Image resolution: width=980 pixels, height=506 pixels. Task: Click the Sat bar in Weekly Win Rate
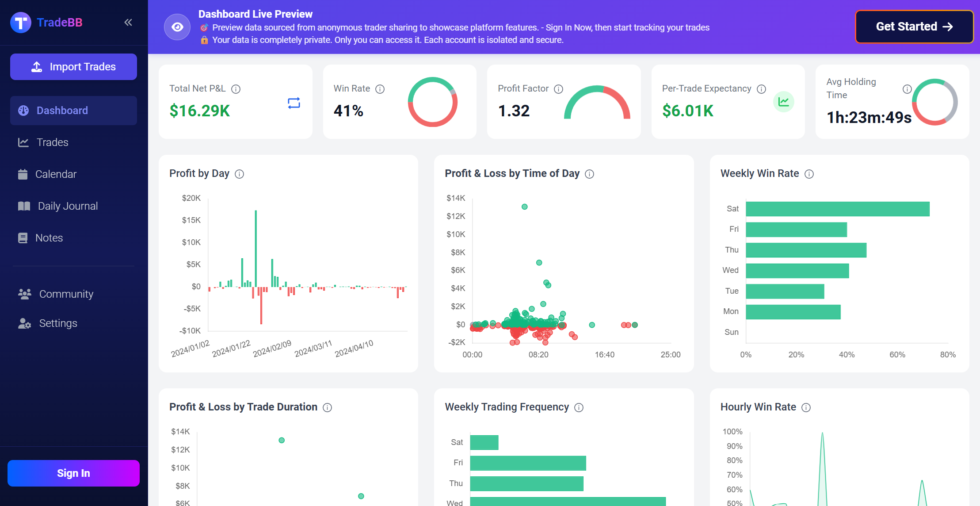[x=838, y=209]
